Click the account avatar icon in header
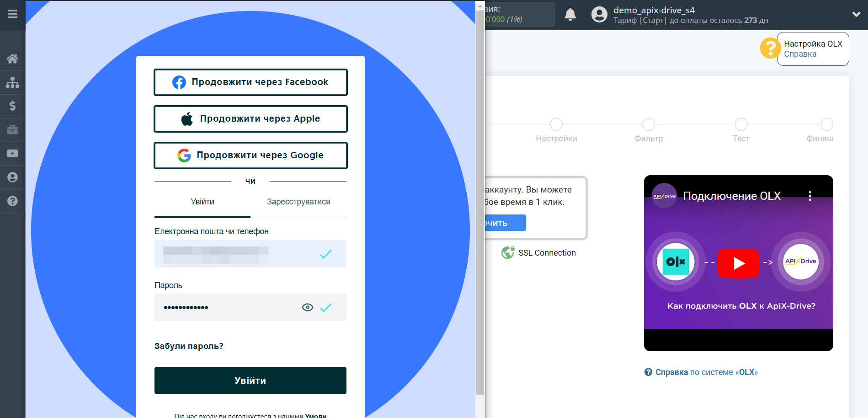The height and width of the screenshot is (418, 868). (x=599, y=15)
